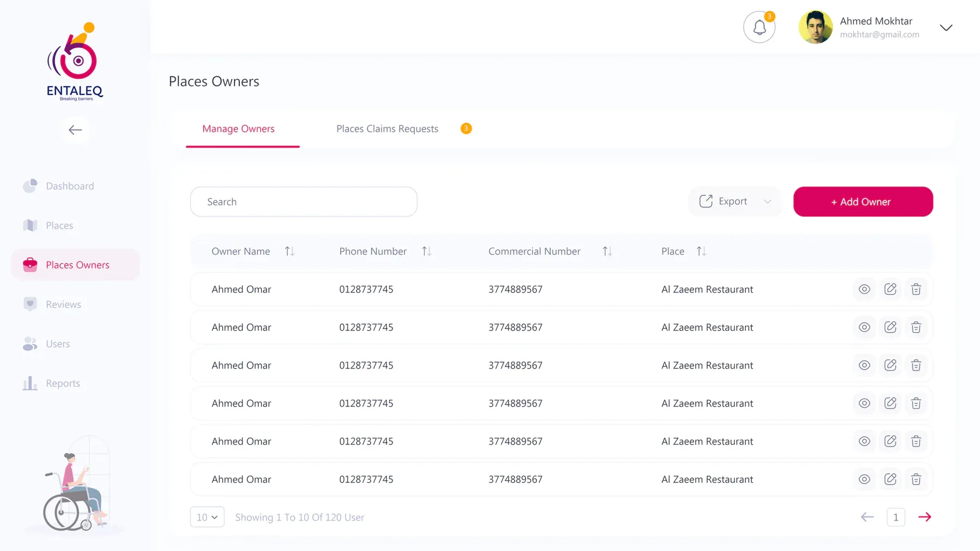Collapse sidebar with the back arrow
Image resolution: width=980 pixels, height=551 pixels.
click(75, 130)
